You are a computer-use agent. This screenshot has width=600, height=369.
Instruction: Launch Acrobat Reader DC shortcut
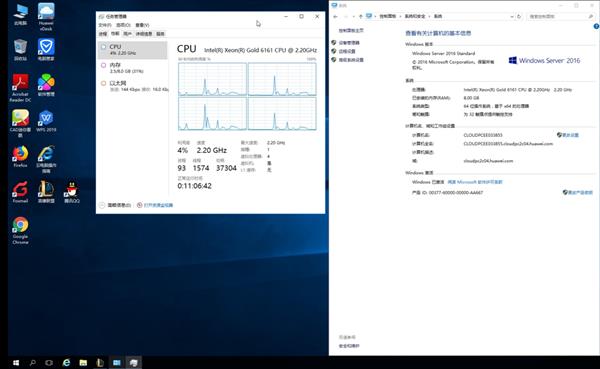(20, 88)
